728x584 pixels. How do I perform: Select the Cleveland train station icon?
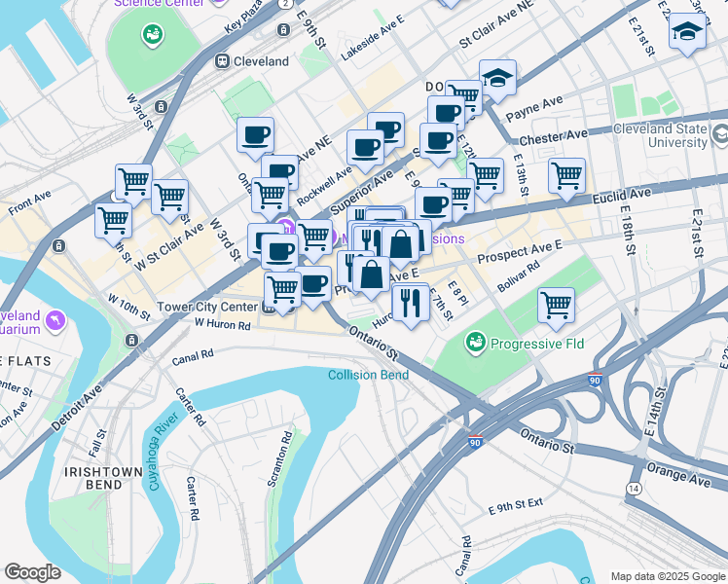[223, 61]
